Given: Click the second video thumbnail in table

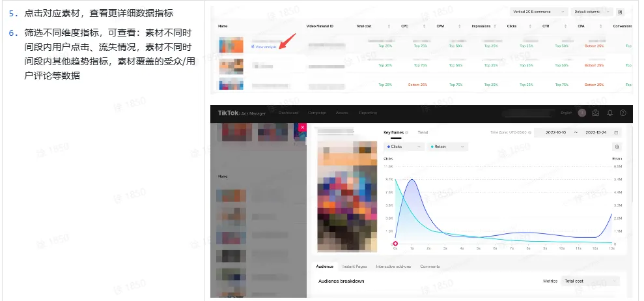Looking at the screenshot, I should pos(231,66).
